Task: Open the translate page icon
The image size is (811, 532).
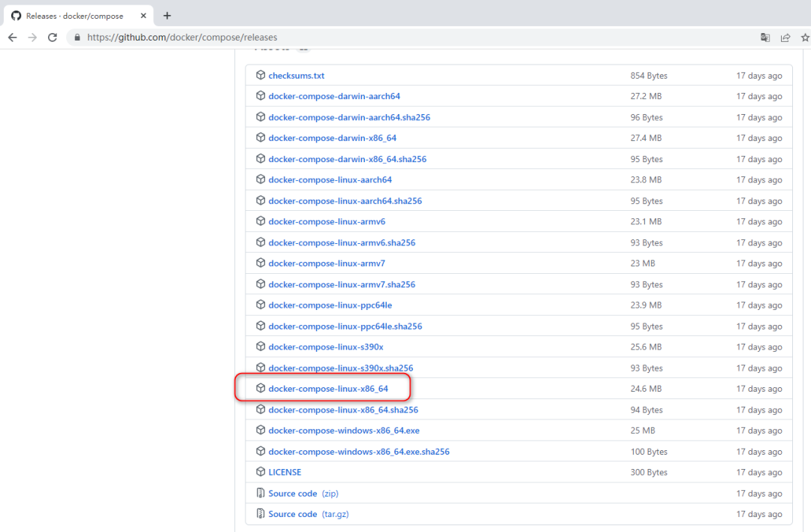Action: click(765, 37)
